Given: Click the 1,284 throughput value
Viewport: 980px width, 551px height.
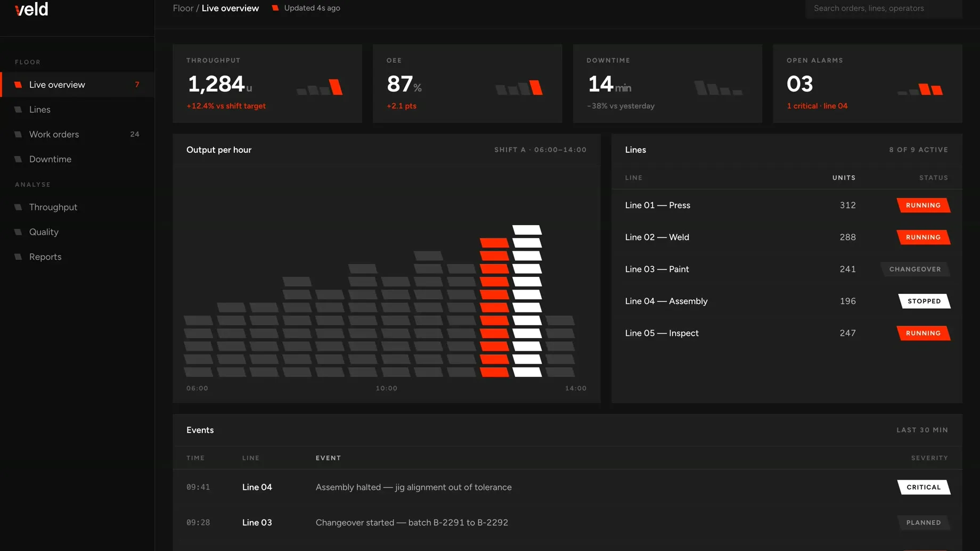Looking at the screenshot, I should 216,84.
